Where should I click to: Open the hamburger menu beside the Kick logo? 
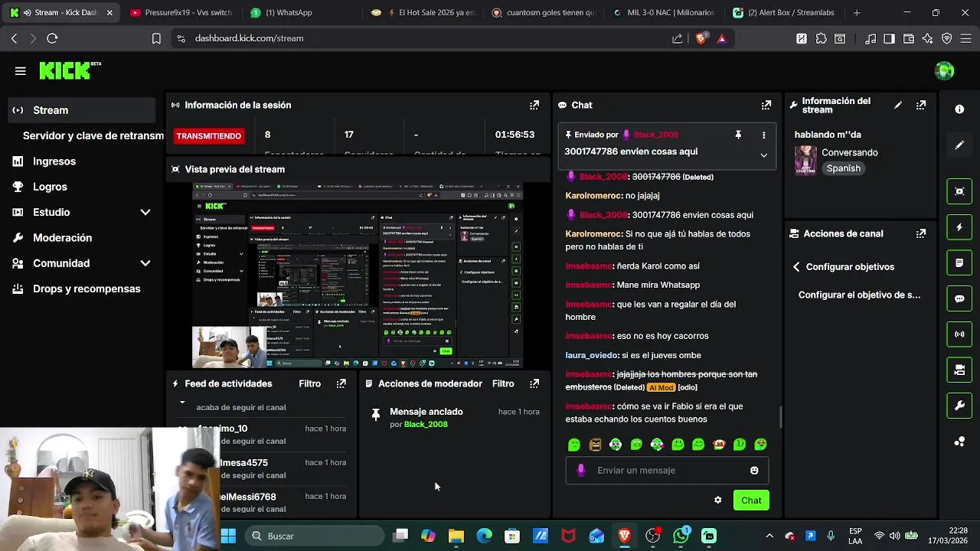(x=20, y=71)
